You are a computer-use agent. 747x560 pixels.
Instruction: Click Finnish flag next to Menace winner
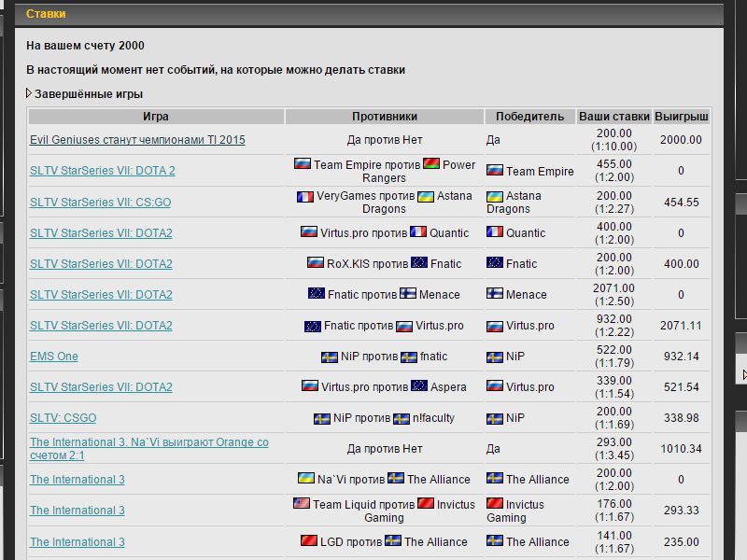coord(495,294)
